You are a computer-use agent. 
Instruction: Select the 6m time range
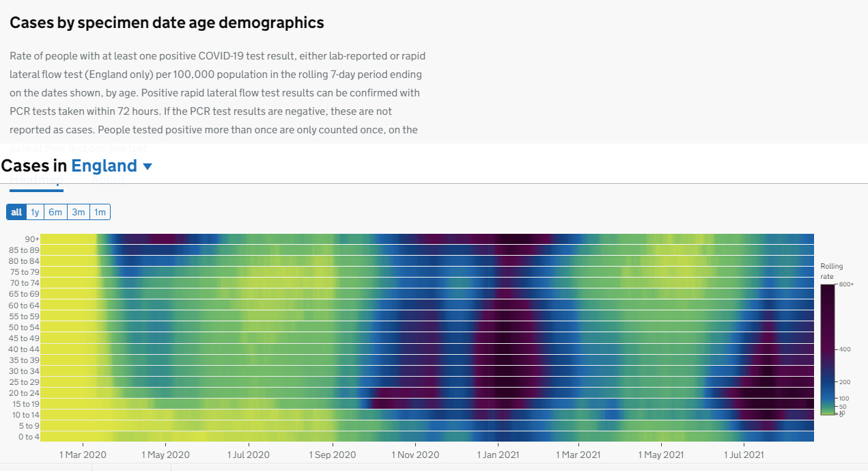pyautogui.click(x=55, y=213)
